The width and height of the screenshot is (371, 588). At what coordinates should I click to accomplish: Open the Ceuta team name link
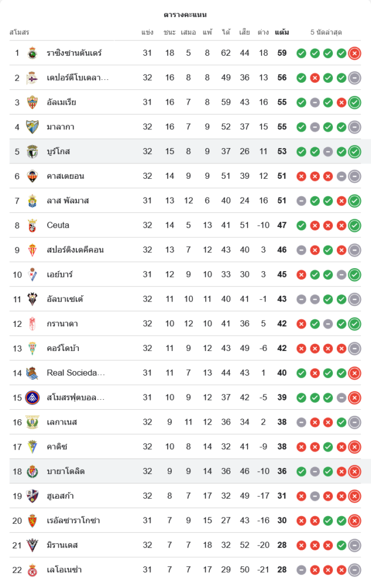coord(58,225)
